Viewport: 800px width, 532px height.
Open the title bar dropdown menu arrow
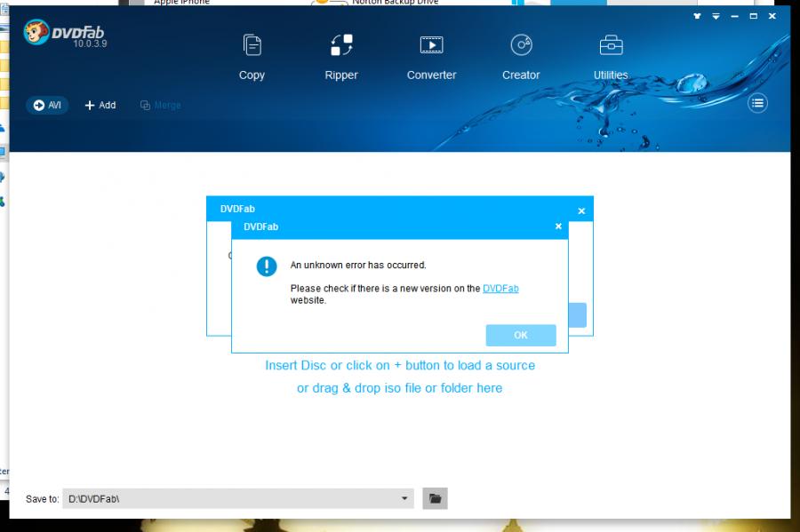pyautogui.click(x=716, y=16)
